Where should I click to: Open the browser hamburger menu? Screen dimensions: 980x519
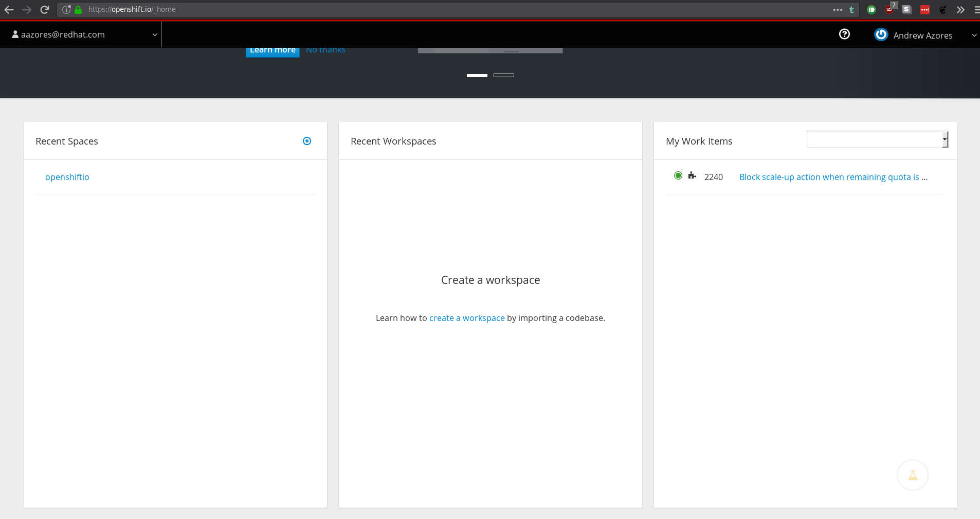(975, 9)
